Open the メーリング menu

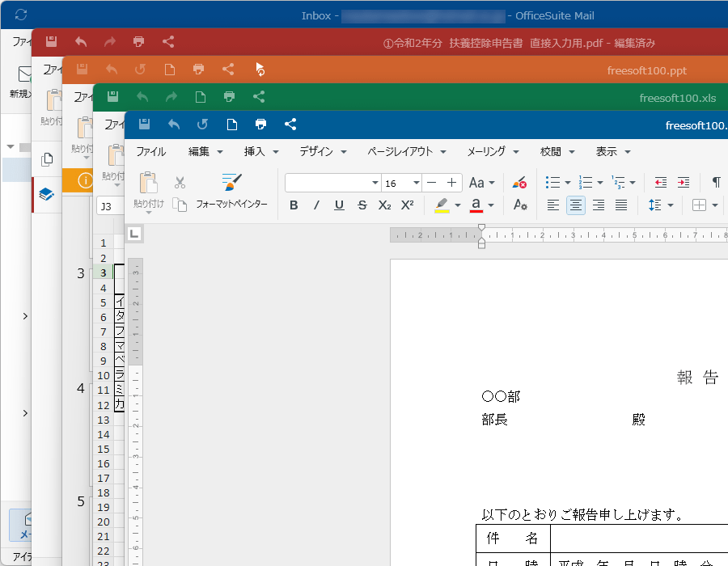coord(493,152)
